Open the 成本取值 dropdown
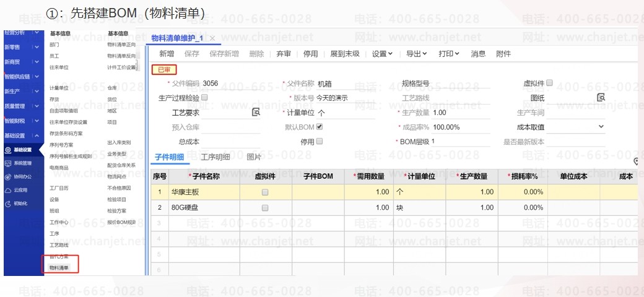 click(601, 127)
